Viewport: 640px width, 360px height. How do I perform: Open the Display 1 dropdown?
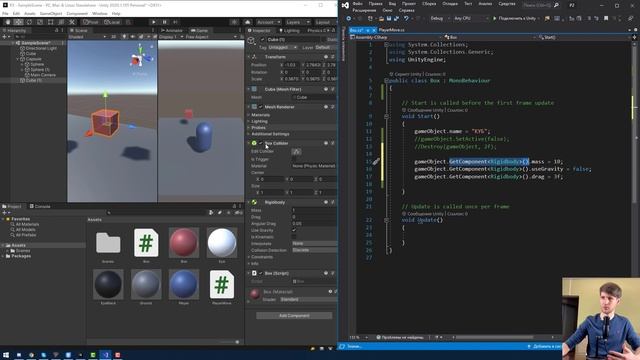tap(170, 37)
